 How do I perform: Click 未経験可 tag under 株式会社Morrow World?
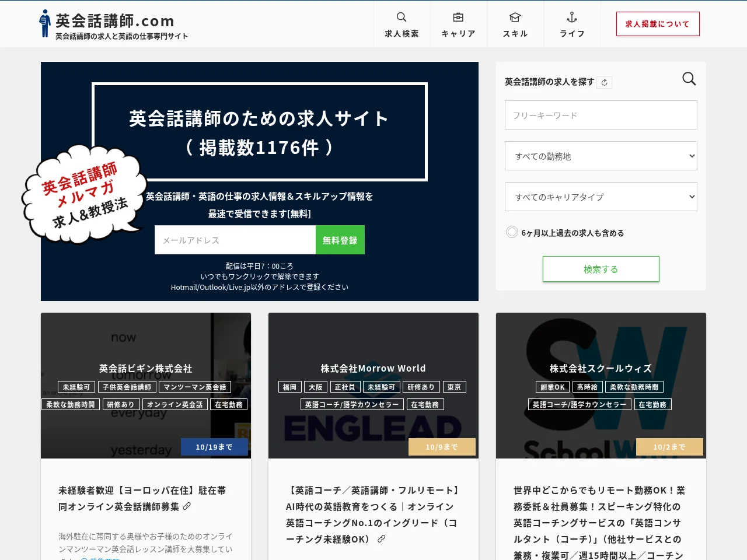(x=381, y=387)
